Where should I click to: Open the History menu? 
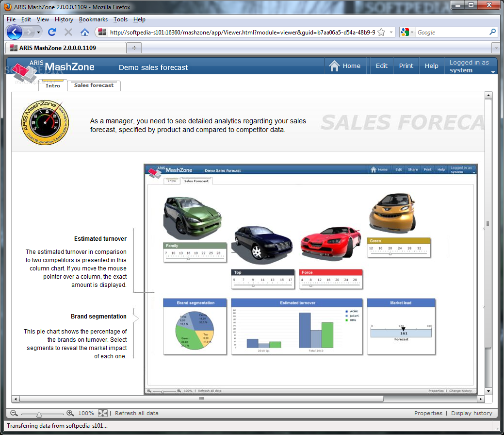pyautogui.click(x=64, y=19)
